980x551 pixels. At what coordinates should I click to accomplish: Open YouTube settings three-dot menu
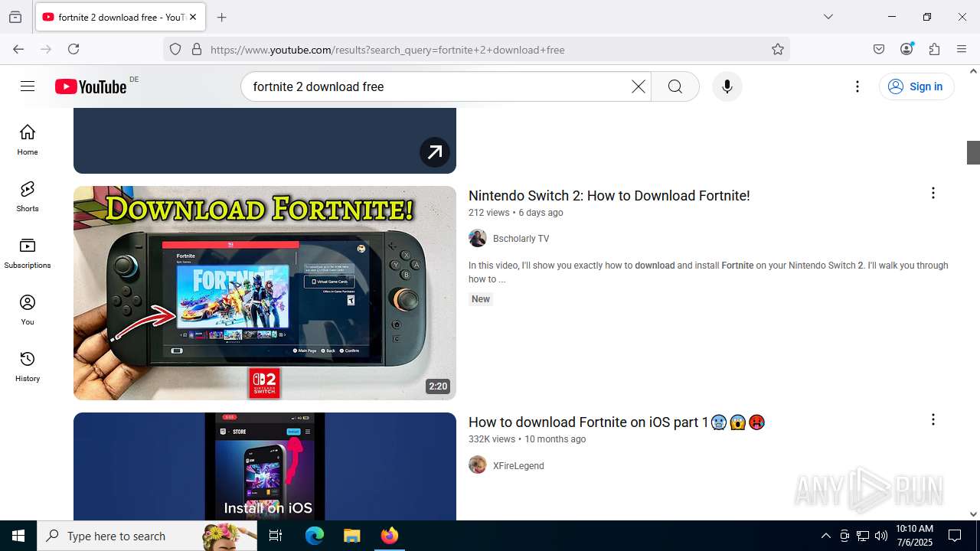(x=857, y=86)
